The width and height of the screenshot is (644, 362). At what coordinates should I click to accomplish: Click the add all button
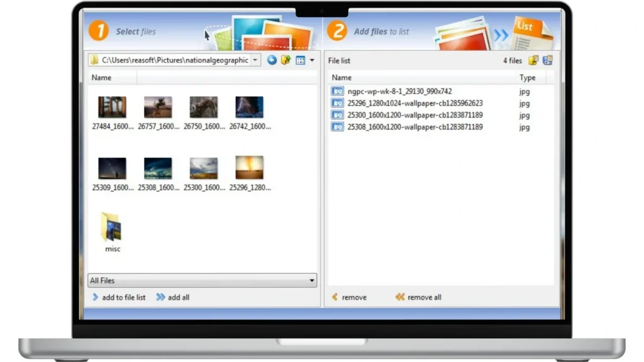click(173, 297)
